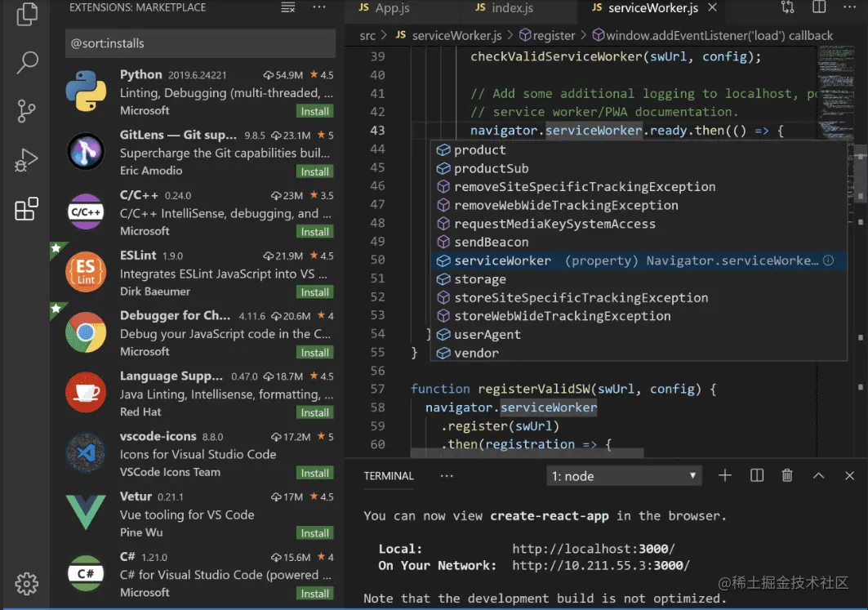The image size is (868, 610).
Task: Open the Search view in activity bar
Action: point(27,63)
